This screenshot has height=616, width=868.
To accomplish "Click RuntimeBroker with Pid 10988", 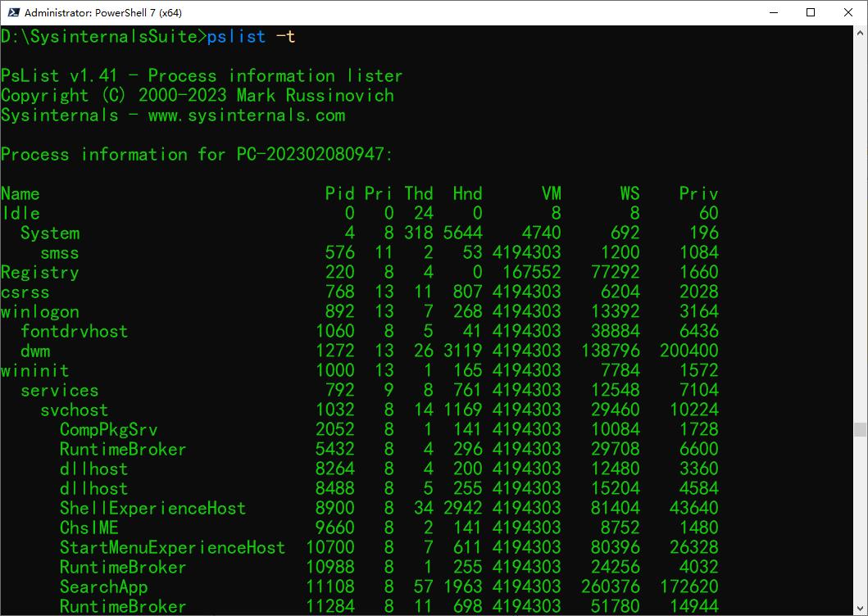I will point(123,568).
